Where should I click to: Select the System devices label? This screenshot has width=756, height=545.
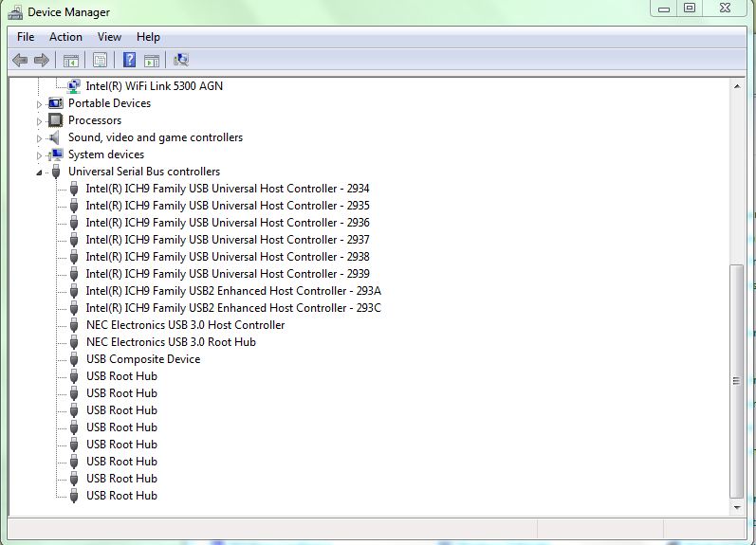106,154
